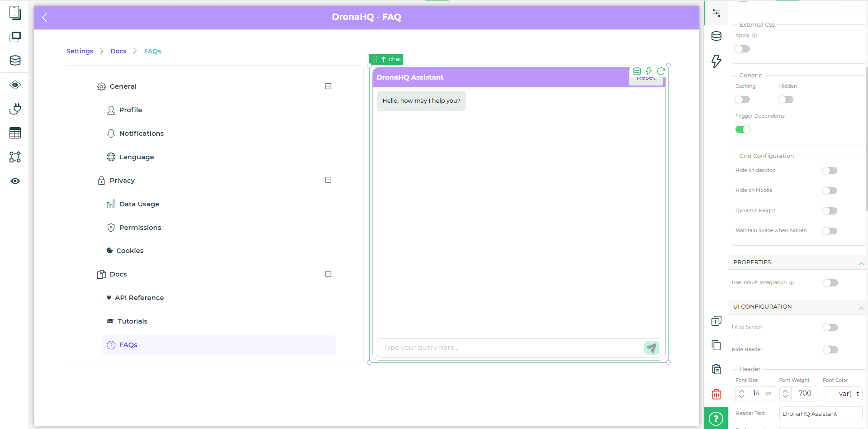868x429 pixels.
Task: Click the paste clipboard icon
Action: pyautogui.click(x=716, y=369)
